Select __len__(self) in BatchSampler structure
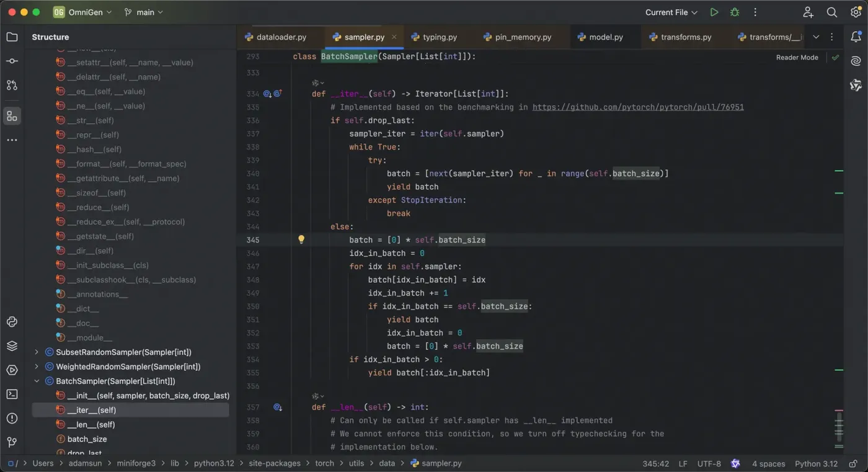 [x=130, y=424]
